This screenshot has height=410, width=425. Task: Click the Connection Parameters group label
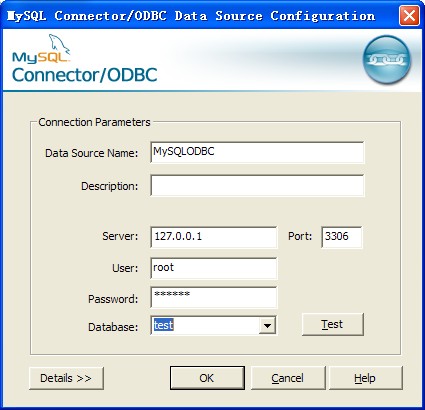click(x=94, y=122)
